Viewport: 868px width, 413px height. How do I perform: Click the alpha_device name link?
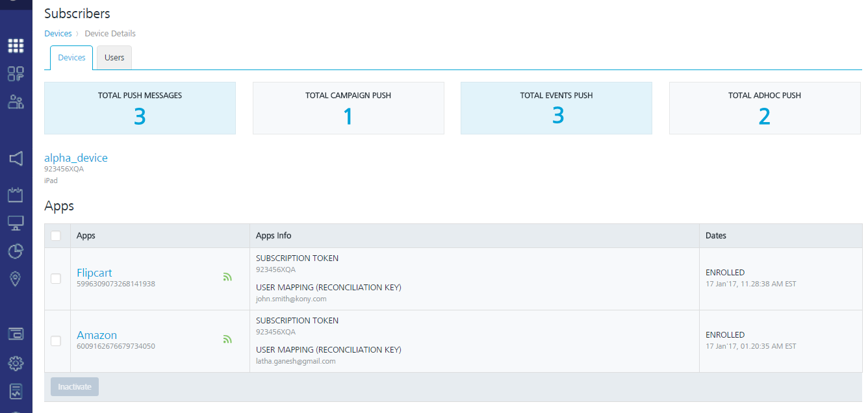click(76, 158)
